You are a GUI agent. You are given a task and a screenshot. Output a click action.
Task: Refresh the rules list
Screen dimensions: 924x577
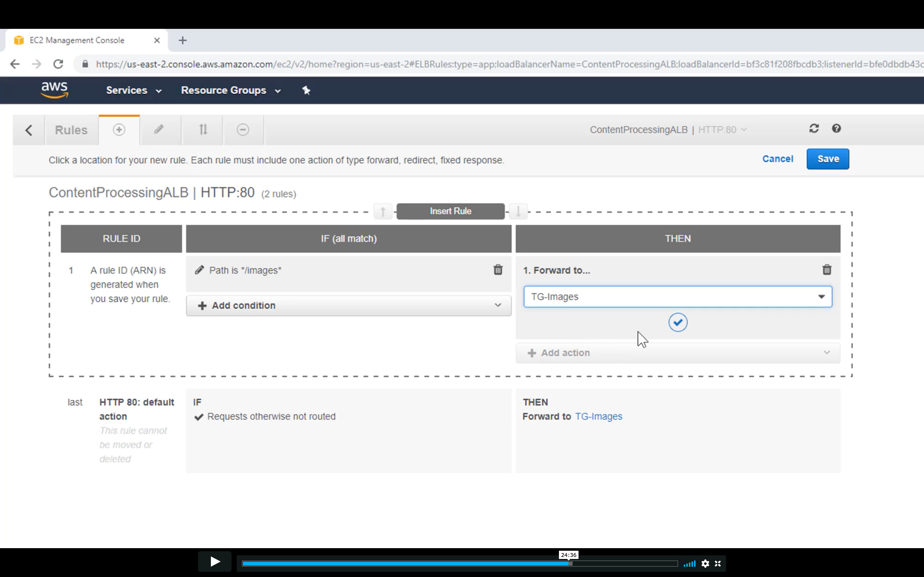point(814,129)
